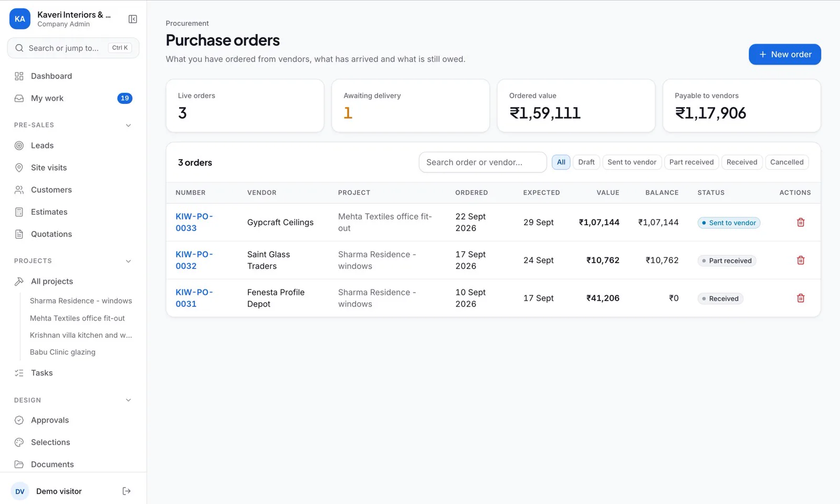Click the Selections palette icon

19,442
